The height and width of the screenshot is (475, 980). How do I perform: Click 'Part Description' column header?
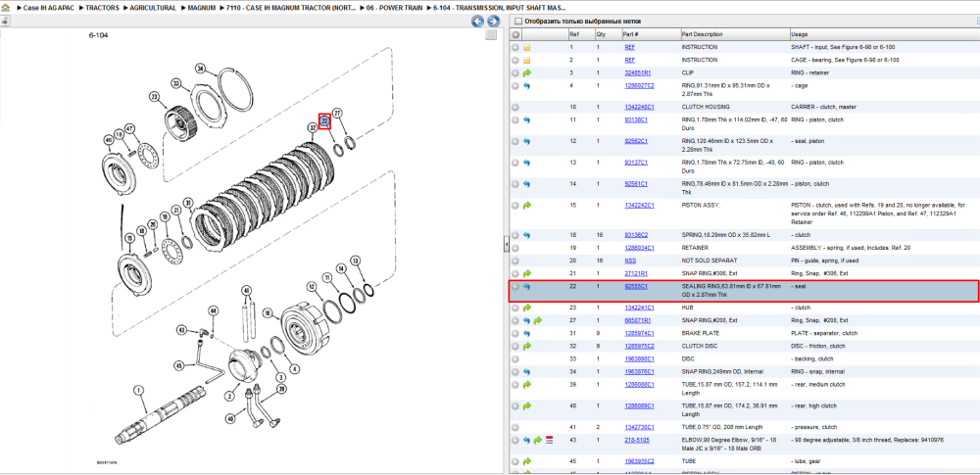pyautogui.click(x=702, y=34)
